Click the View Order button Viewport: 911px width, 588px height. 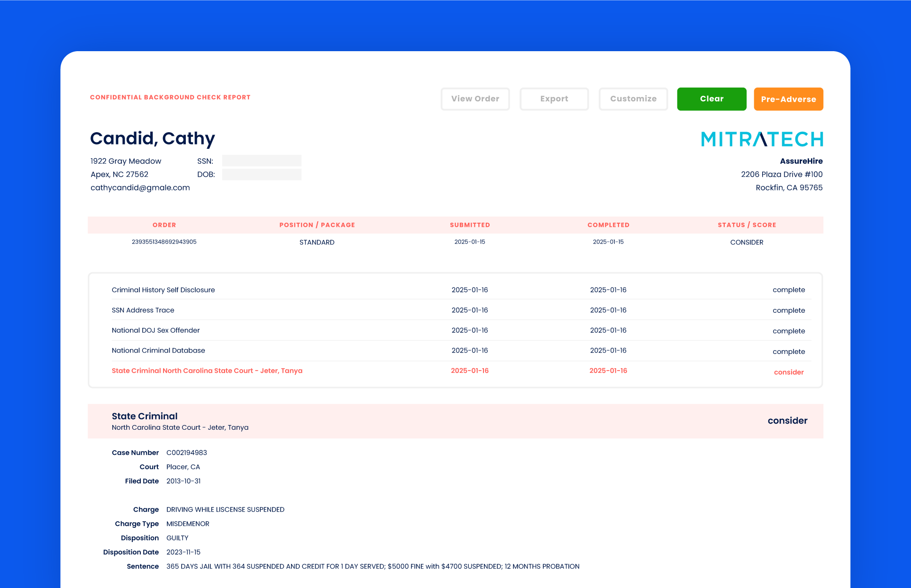coord(475,99)
